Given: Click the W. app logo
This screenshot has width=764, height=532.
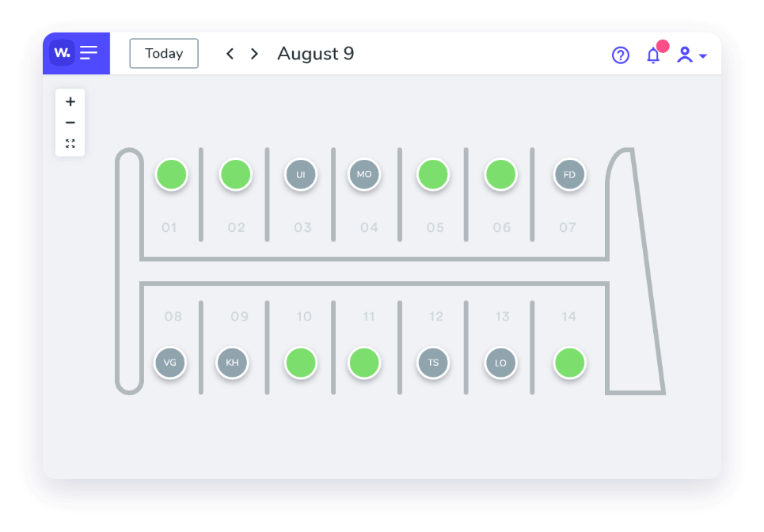Looking at the screenshot, I should click(x=62, y=53).
